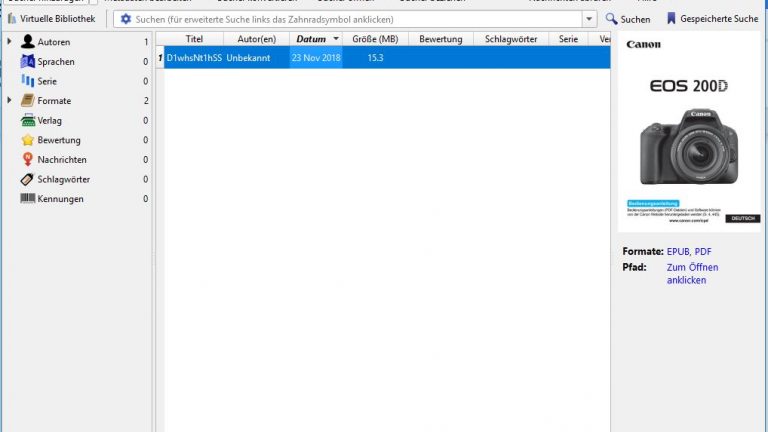Viewport: 768px width, 432px height.
Task: Click the Virtuelle Bibliothek button
Action: point(52,19)
